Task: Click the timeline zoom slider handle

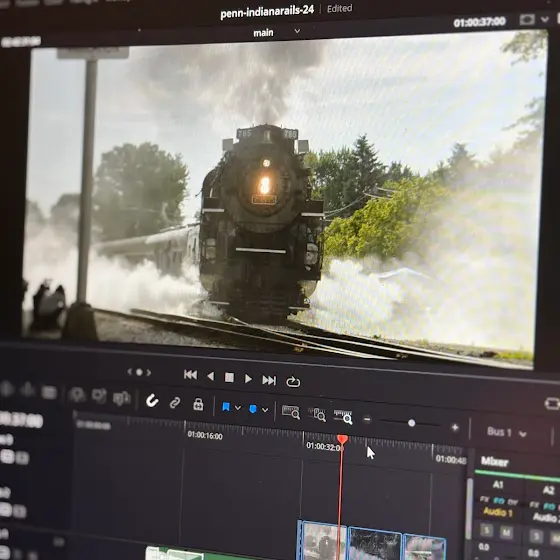Action: point(411,423)
